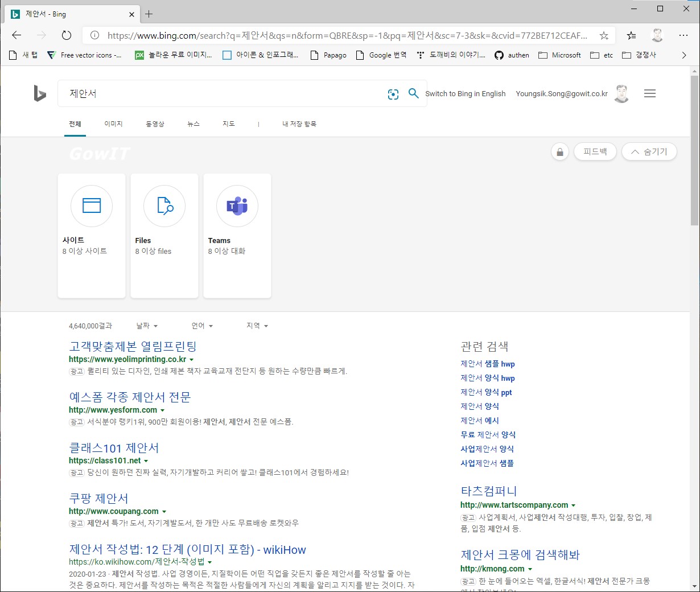700x592 pixels.
Task: Open the 내 저장 항목 tab
Action: (x=299, y=124)
